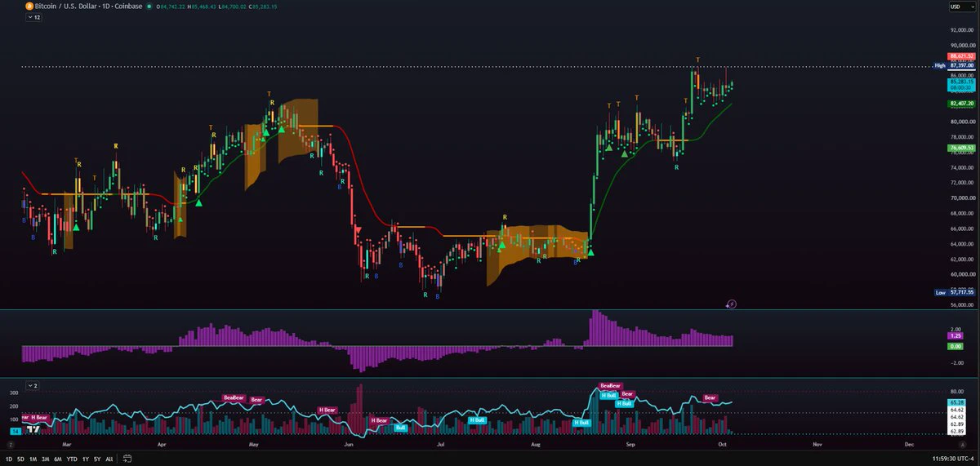This screenshot has width=980, height=466.
Task: Click the T marker above the chart peak
Action: click(x=698, y=60)
